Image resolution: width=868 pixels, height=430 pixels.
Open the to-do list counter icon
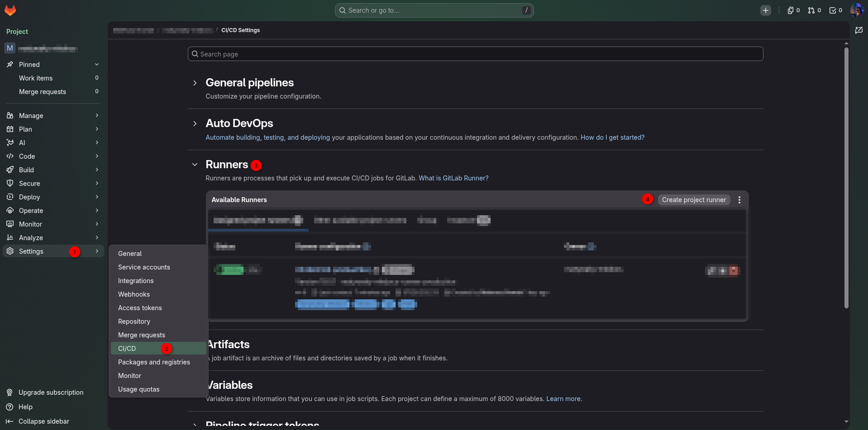click(836, 10)
